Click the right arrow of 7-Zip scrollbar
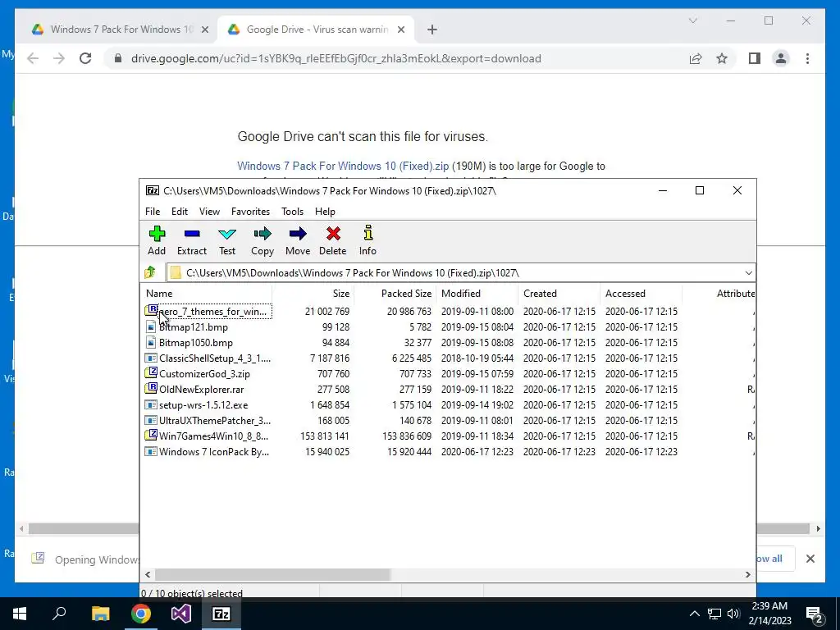Screen dimensions: 840x630 748,574
